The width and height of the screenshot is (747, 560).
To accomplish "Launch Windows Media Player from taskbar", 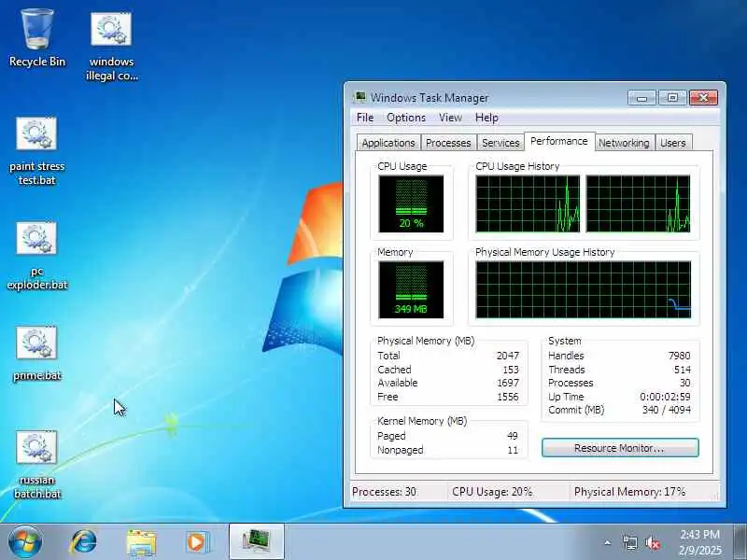I will [x=198, y=542].
